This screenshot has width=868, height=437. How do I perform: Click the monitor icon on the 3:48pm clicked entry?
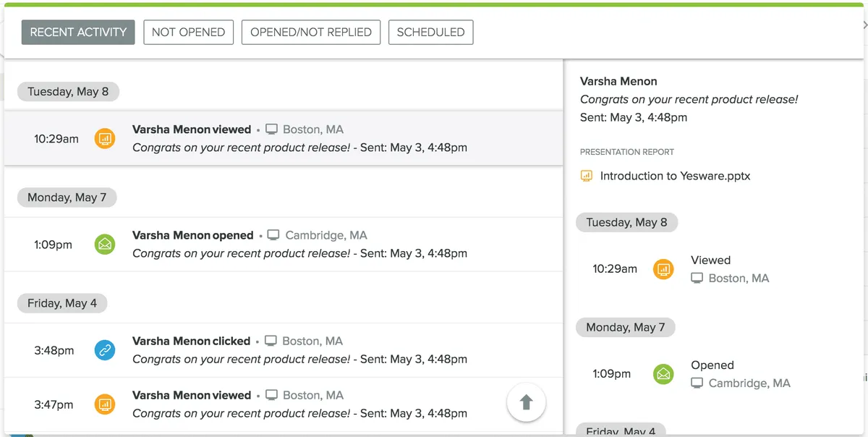tap(271, 340)
